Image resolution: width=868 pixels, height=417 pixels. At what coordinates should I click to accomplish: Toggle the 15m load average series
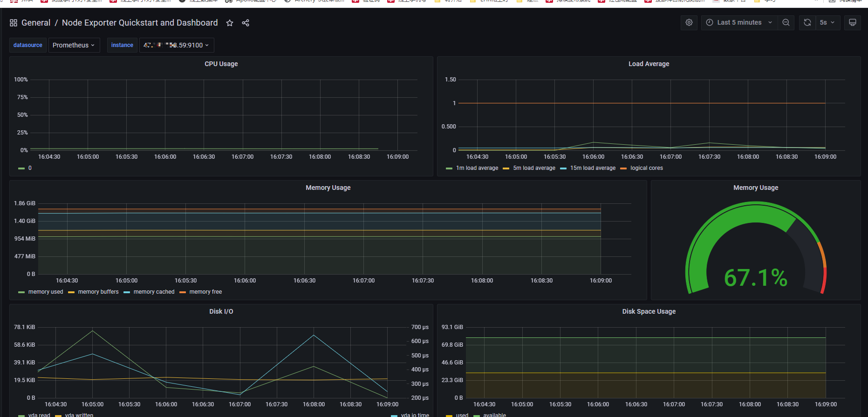coord(593,168)
